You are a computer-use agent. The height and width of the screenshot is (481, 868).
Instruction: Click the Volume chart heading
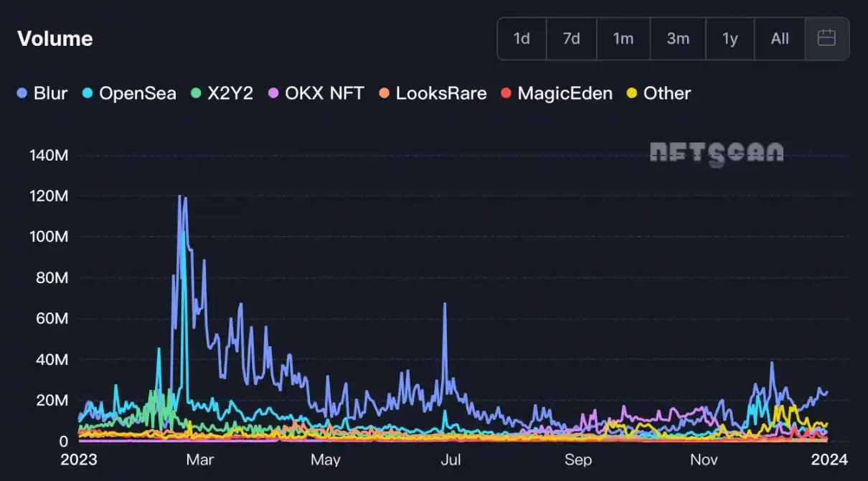coord(55,39)
